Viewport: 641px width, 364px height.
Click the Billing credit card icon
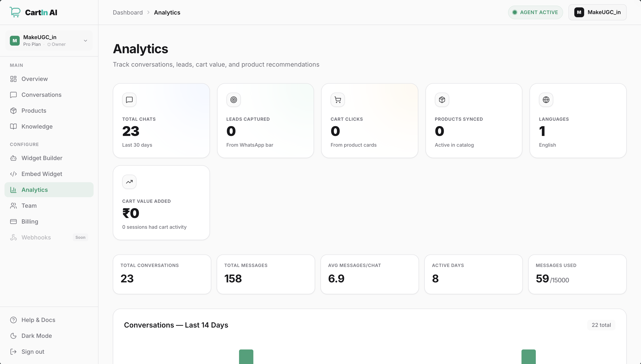[x=13, y=222]
